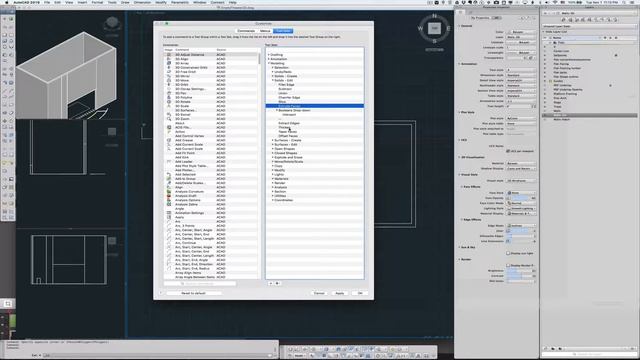The height and width of the screenshot is (360, 640).
Task: Click the OK button
Action: point(360,293)
